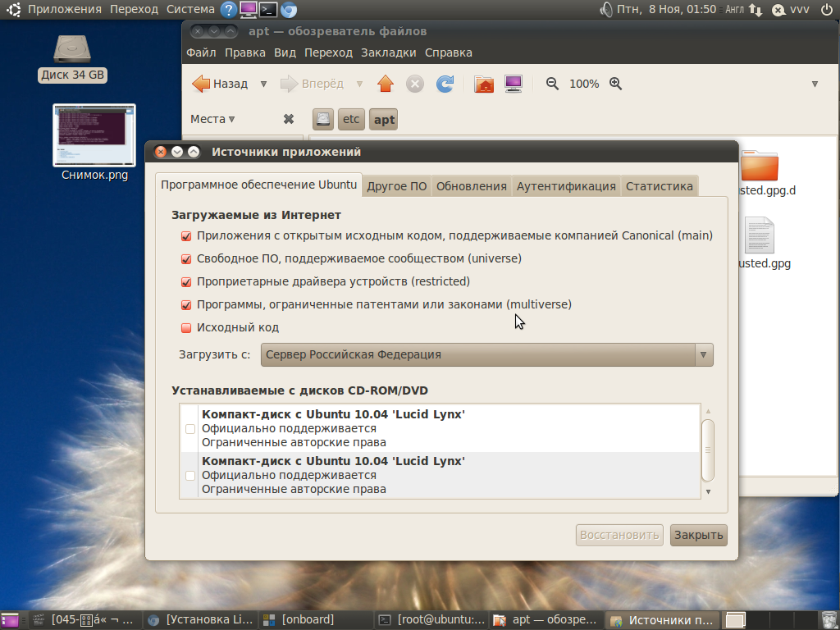Image resolution: width=840 pixels, height=630 pixels.
Task: Open the view-mode dropdown arrow at toolbar end
Action: point(815,84)
